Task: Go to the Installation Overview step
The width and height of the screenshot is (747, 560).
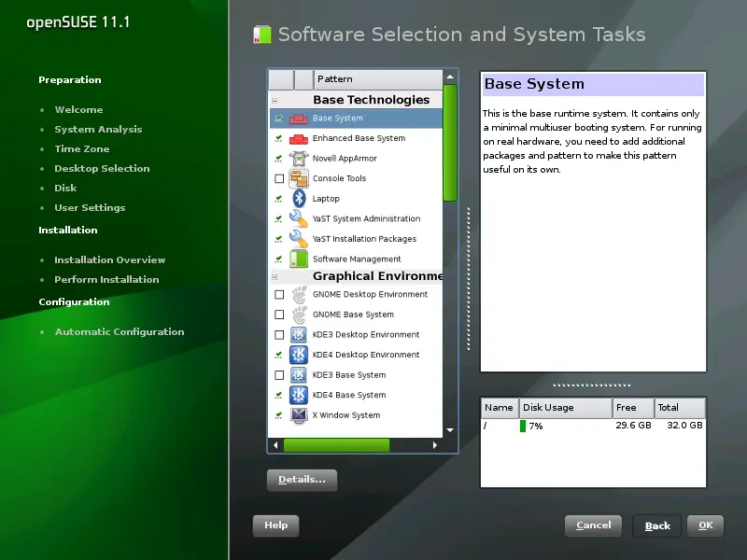Action: click(109, 259)
